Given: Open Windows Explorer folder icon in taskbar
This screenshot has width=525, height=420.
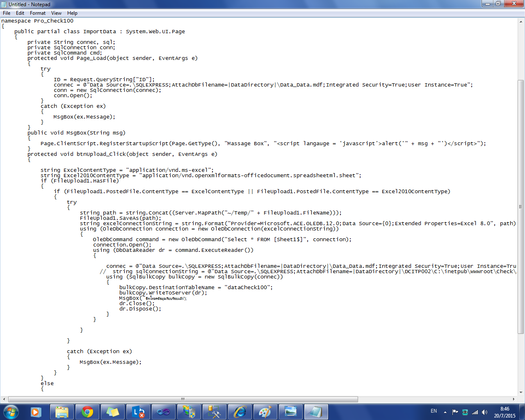Looking at the screenshot, I should 62,412.
